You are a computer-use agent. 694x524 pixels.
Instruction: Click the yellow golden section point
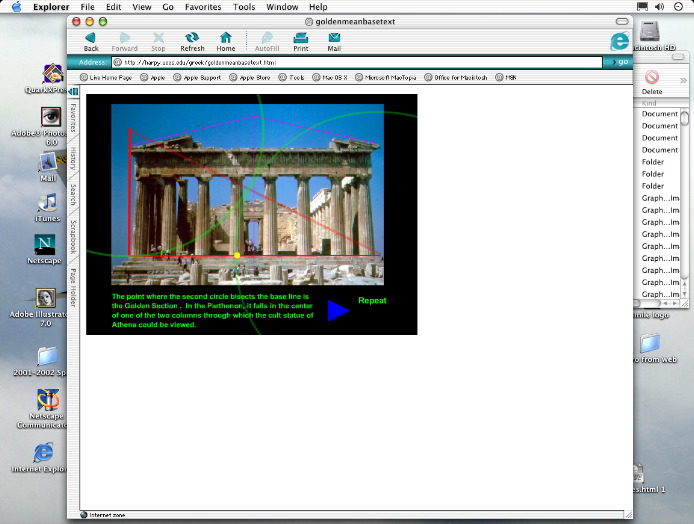point(237,255)
